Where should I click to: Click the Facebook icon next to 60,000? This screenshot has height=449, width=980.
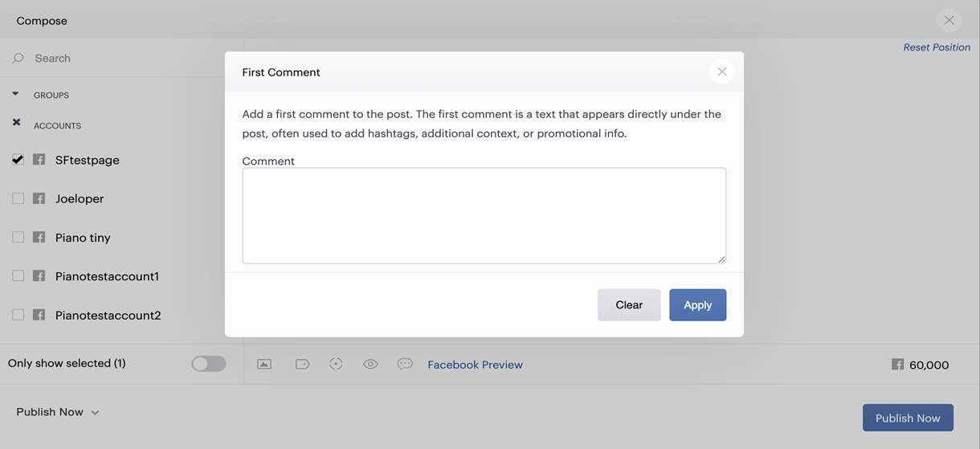[x=897, y=365]
